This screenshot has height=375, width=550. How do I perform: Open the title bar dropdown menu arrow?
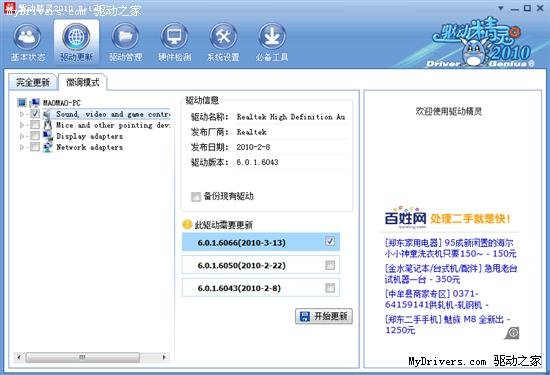[x=501, y=8]
